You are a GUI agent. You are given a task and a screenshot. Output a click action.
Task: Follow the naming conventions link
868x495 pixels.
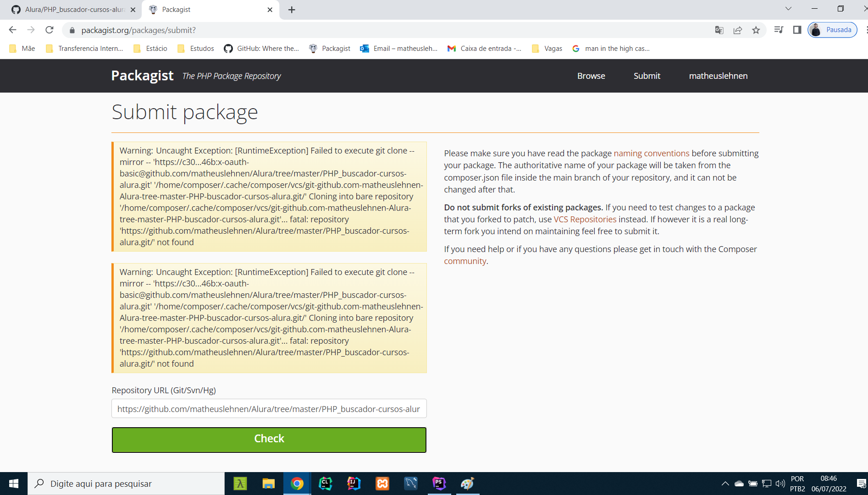coord(651,153)
